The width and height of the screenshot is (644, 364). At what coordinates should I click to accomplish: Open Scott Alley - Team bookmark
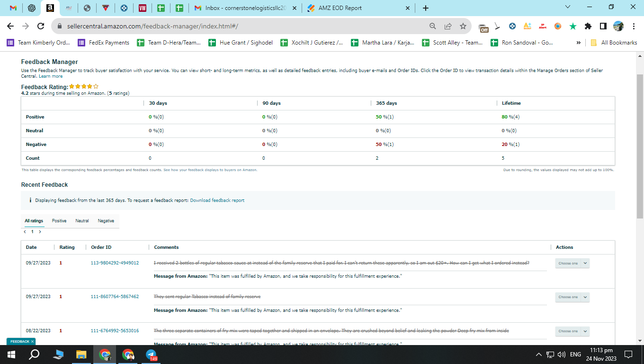[453, 43]
